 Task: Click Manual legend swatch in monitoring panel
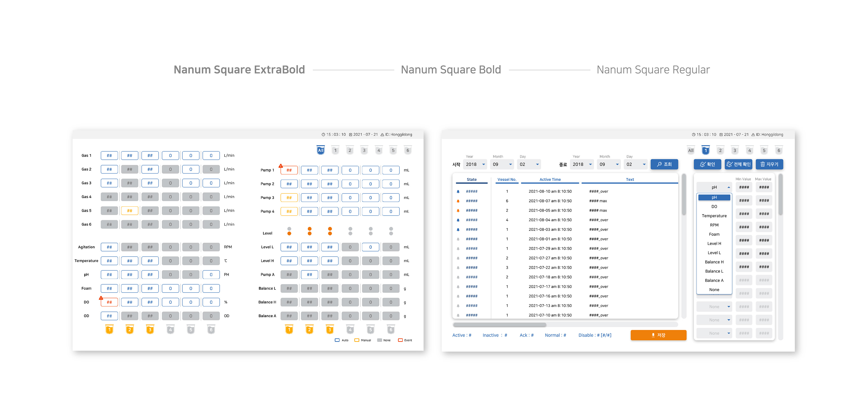(357, 340)
